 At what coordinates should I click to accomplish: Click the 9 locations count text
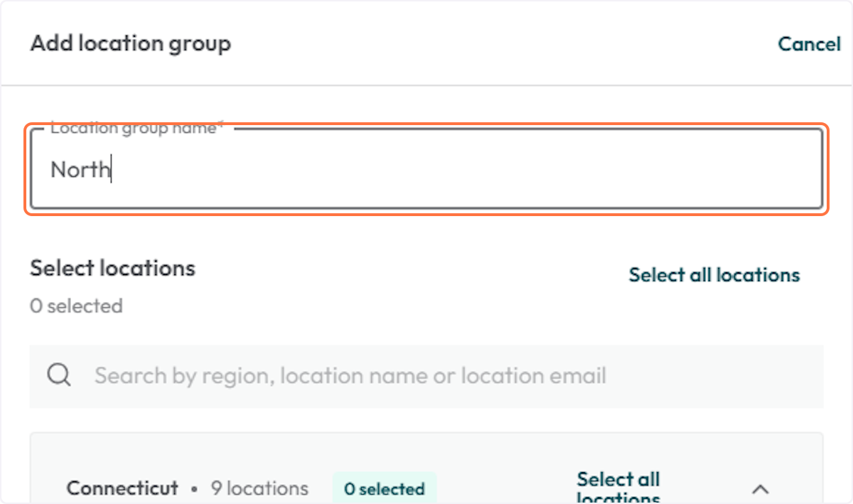coord(259,488)
